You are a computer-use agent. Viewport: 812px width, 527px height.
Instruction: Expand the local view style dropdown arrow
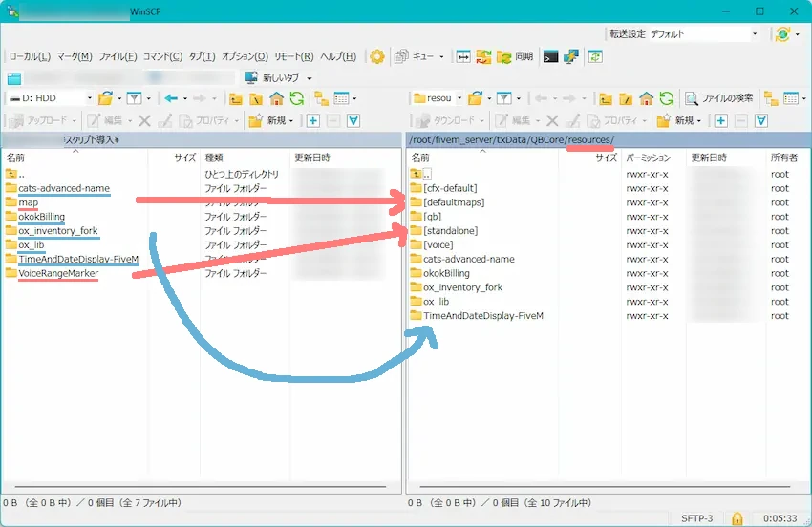coord(354,98)
